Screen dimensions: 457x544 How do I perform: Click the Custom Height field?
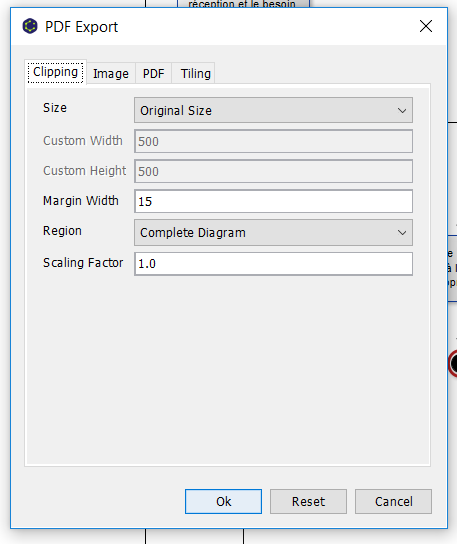273,171
